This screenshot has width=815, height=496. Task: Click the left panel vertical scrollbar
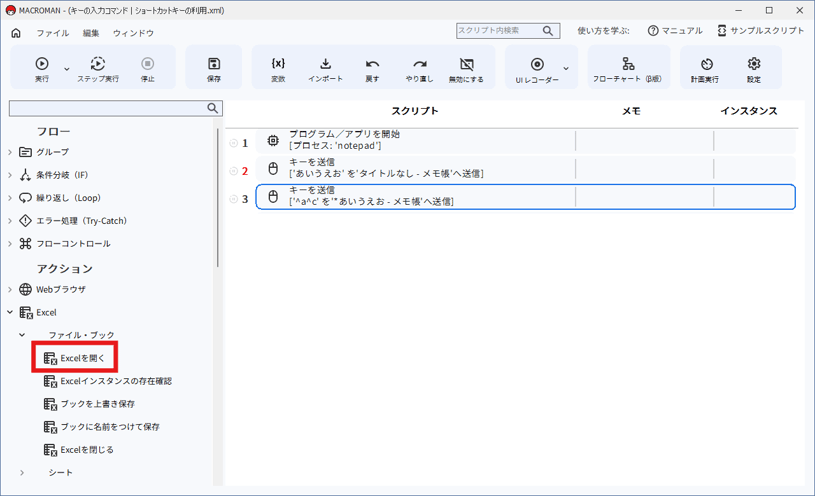click(218, 198)
